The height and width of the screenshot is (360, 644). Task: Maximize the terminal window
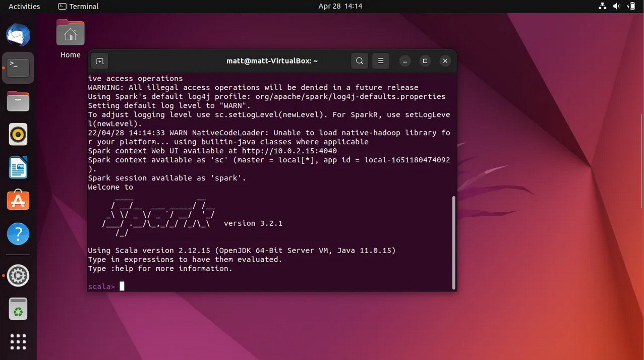point(425,61)
